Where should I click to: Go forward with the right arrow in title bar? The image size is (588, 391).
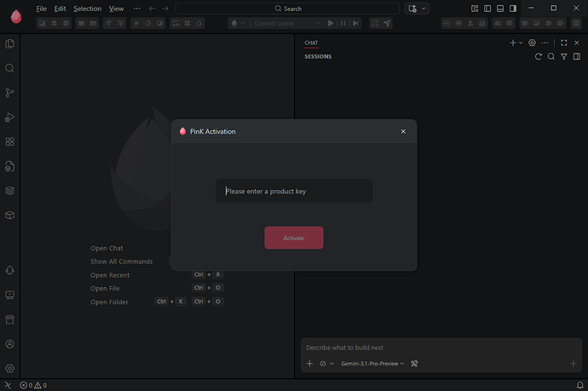[165, 9]
